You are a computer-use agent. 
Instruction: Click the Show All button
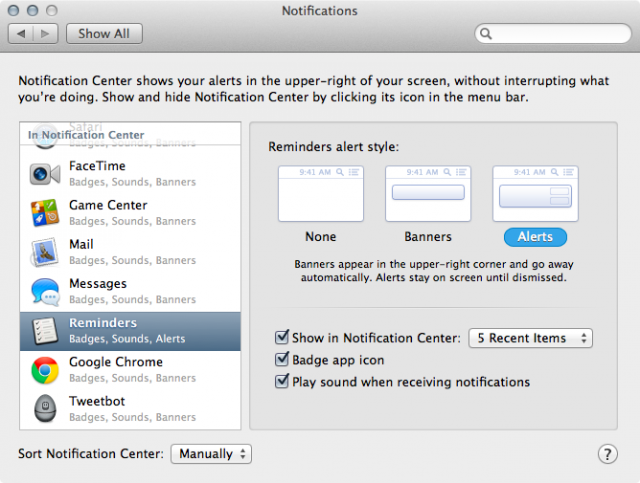click(x=104, y=33)
